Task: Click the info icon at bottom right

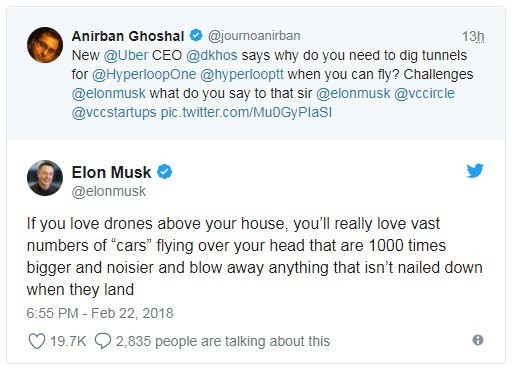Action: 478,340
